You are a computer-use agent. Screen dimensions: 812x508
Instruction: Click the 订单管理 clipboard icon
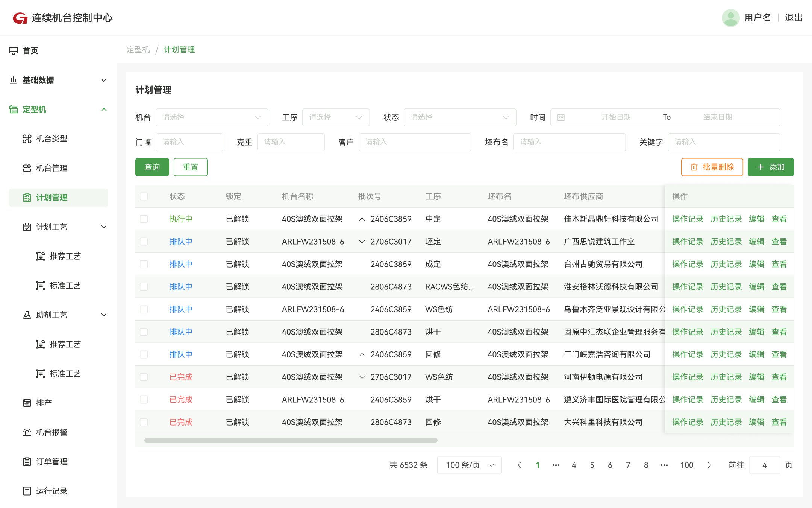pyautogui.click(x=27, y=461)
